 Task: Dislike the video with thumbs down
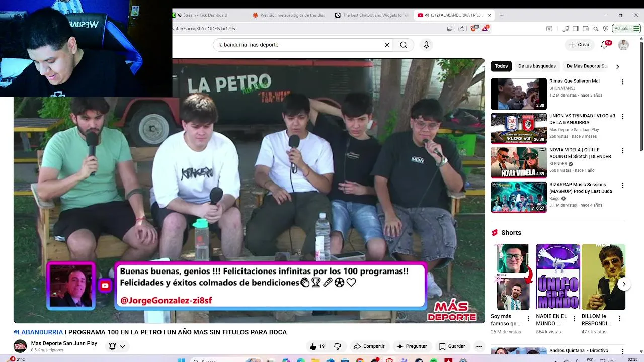coord(338,346)
